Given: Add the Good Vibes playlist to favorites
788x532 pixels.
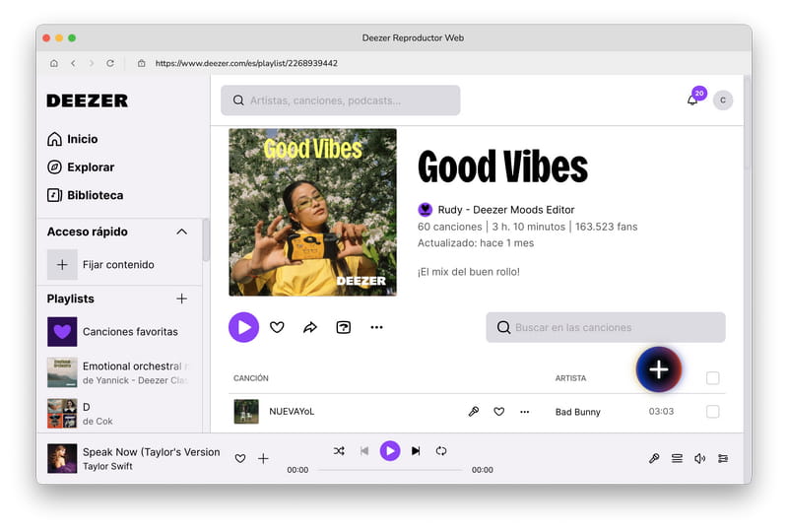Looking at the screenshot, I should 277,327.
